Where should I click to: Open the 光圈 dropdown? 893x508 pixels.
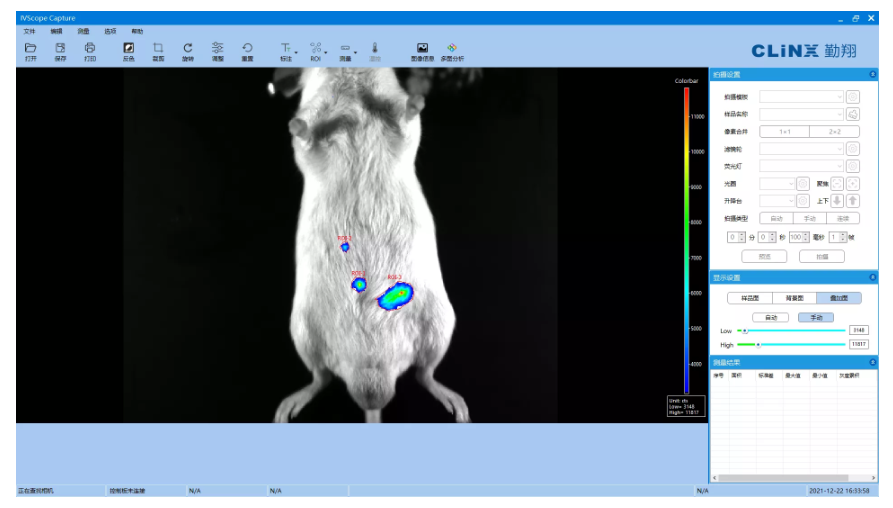777,183
